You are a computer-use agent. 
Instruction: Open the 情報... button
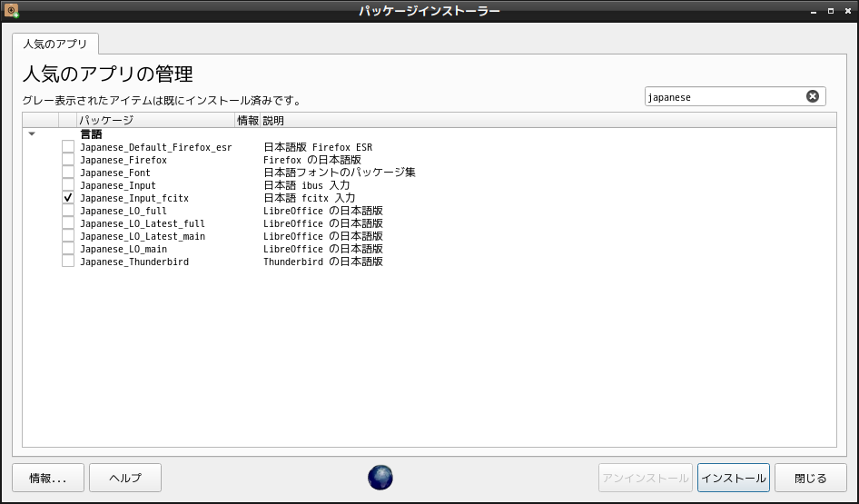[48, 478]
